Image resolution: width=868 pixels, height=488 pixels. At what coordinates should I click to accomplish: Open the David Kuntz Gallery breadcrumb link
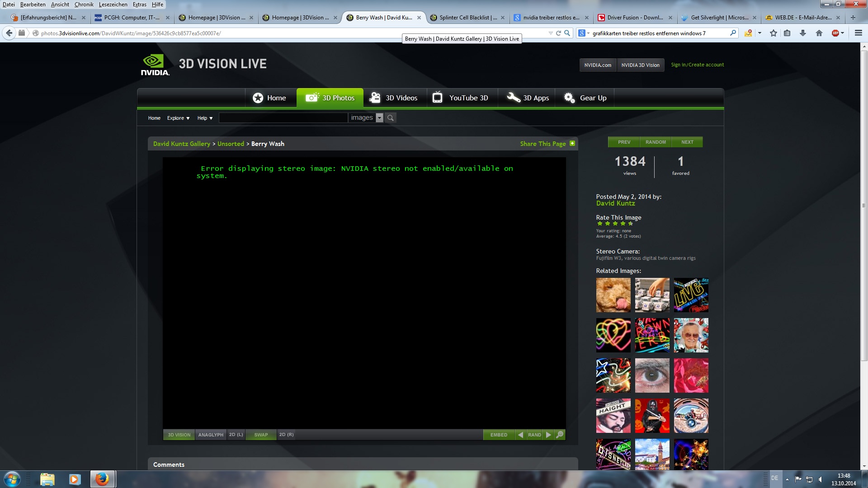pyautogui.click(x=181, y=144)
